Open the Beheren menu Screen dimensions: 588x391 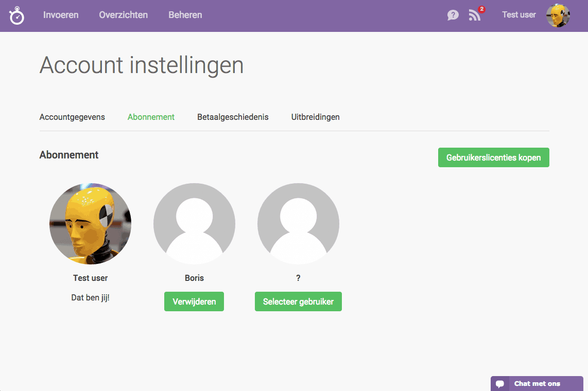185,15
